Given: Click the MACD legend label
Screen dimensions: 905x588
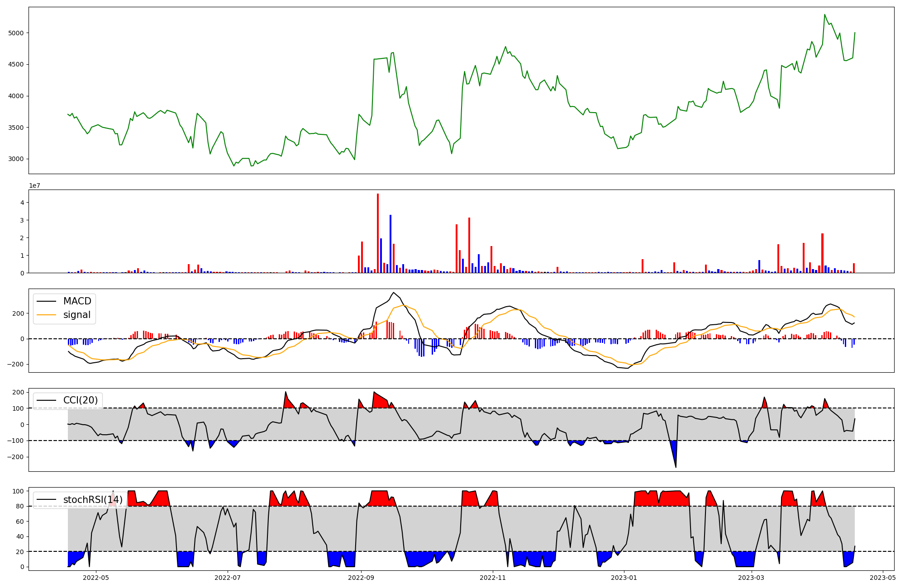Looking at the screenshot, I should tap(77, 301).
